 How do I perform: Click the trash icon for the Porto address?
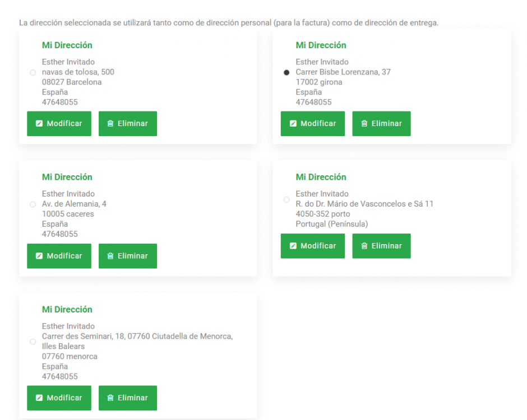point(364,246)
